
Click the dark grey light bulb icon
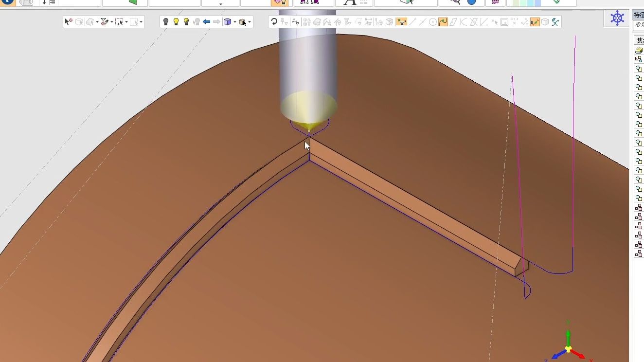(x=166, y=22)
